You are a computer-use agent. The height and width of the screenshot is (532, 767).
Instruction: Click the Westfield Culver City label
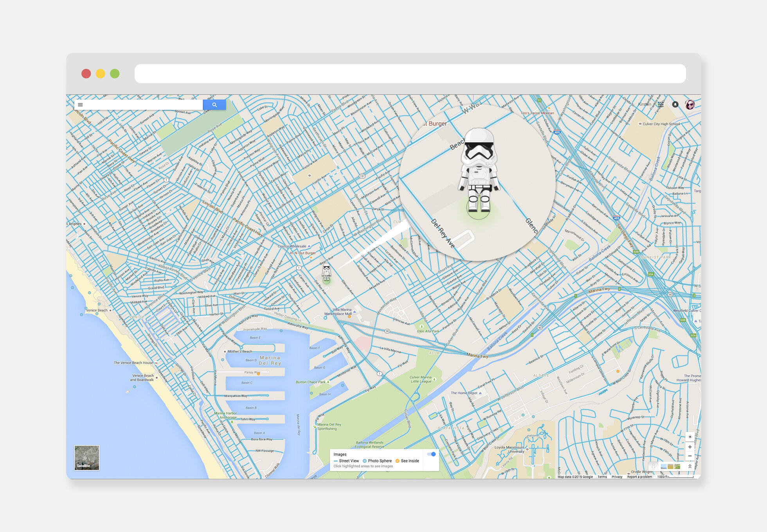687,311
